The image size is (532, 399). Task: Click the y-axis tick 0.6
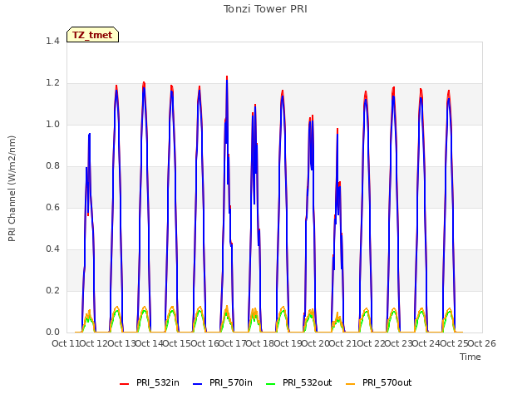[x=52, y=207]
